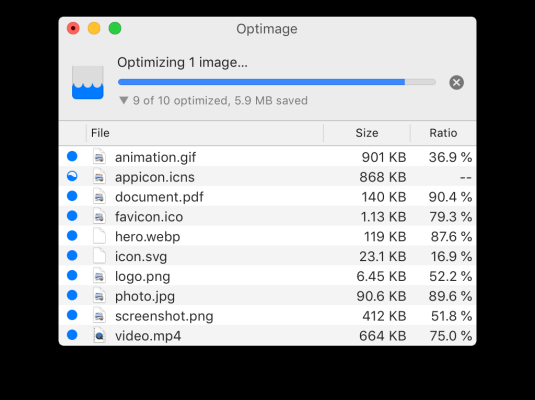Select the photo.jpg file name

click(145, 296)
